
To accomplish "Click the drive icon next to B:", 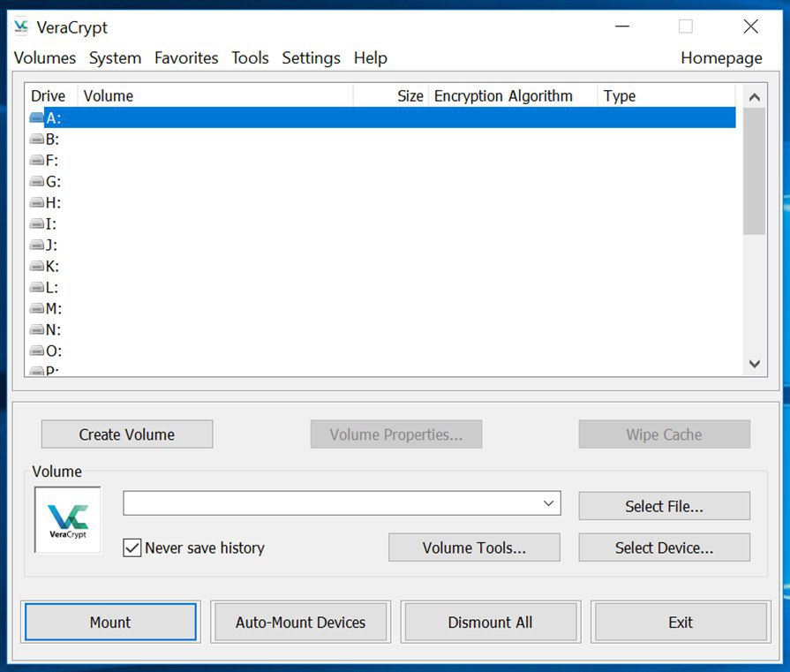I will click(36, 139).
